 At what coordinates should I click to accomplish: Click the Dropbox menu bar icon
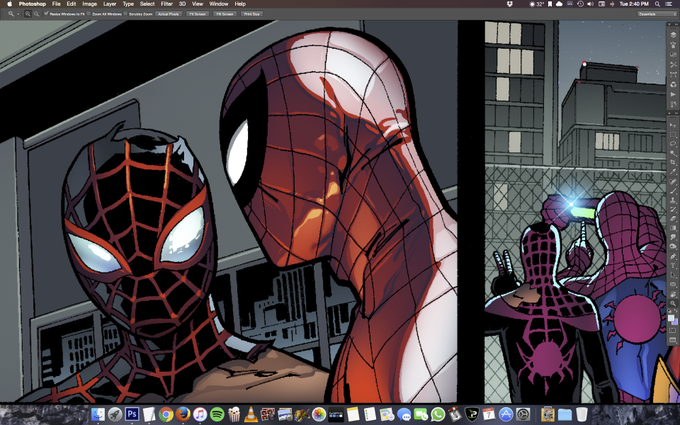(510, 4)
